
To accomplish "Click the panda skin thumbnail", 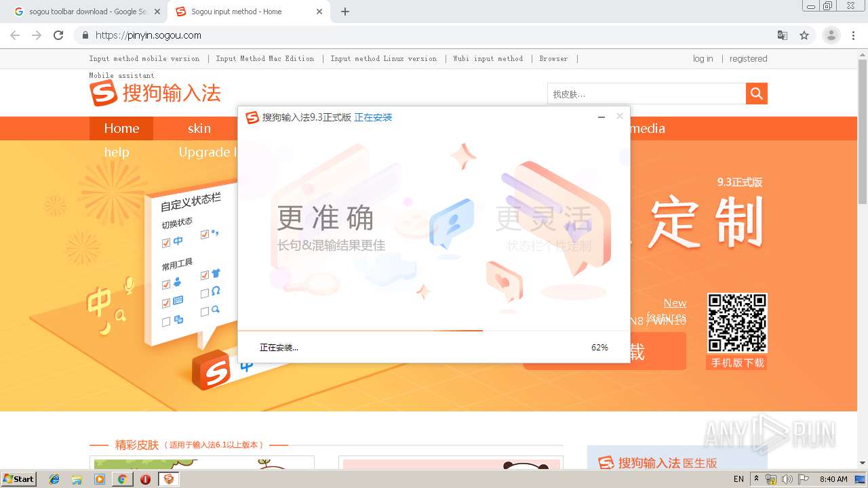I will click(452, 464).
